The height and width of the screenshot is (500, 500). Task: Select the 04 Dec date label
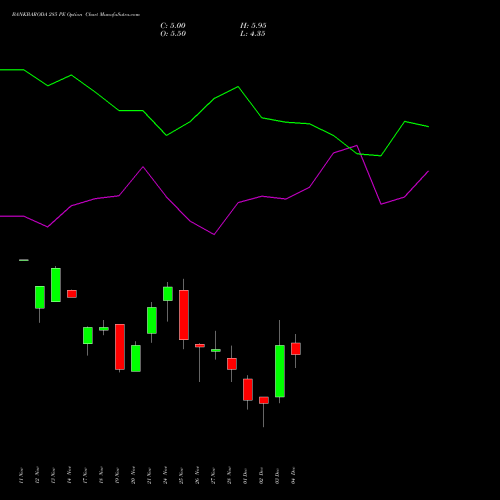click(x=294, y=475)
